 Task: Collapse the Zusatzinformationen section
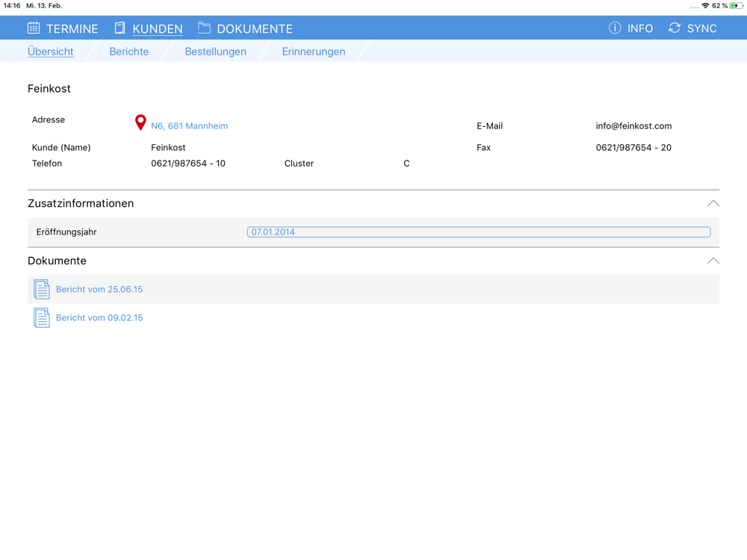tap(713, 203)
